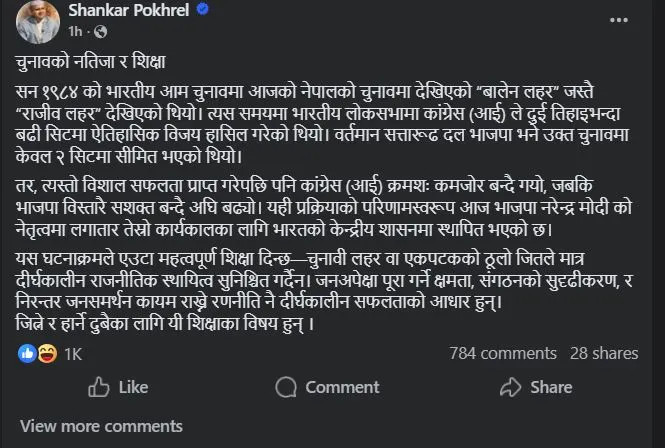The height and width of the screenshot is (448, 665).
Task: Click the Comment speech bubble button
Action: click(327, 387)
